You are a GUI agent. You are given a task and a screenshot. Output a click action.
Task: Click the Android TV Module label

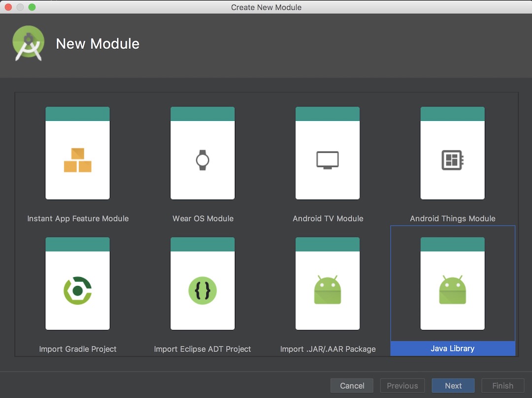point(328,218)
